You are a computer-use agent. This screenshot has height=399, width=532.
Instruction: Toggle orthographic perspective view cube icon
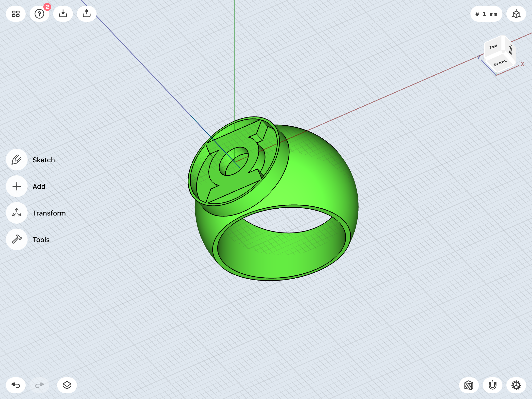[516, 14]
